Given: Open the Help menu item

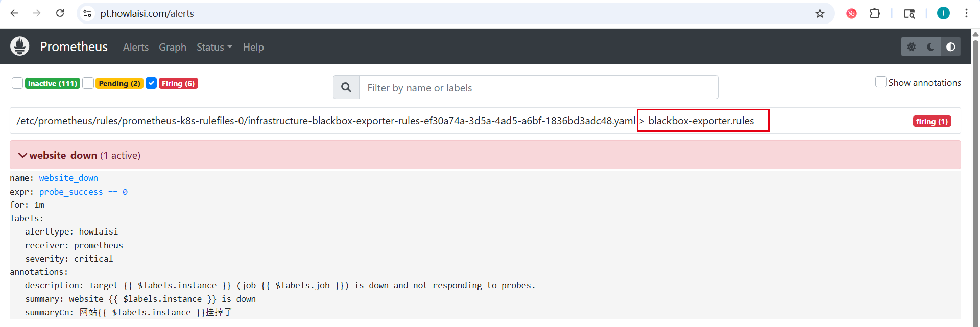Looking at the screenshot, I should pos(253,47).
